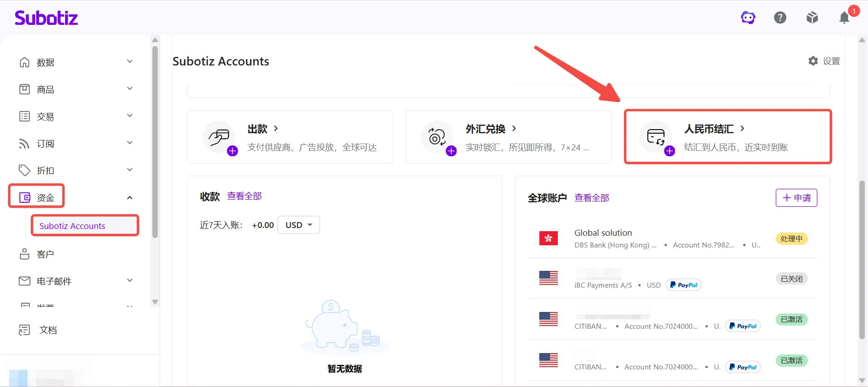
Task: Expand the 订阅 menu chevron
Action: click(x=130, y=143)
